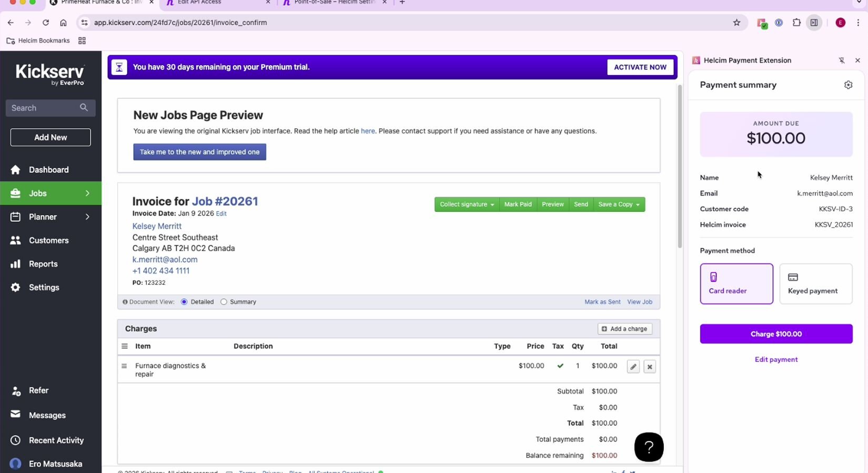Expand the Collect signature dropdown
The image size is (868, 473).
point(466,204)
